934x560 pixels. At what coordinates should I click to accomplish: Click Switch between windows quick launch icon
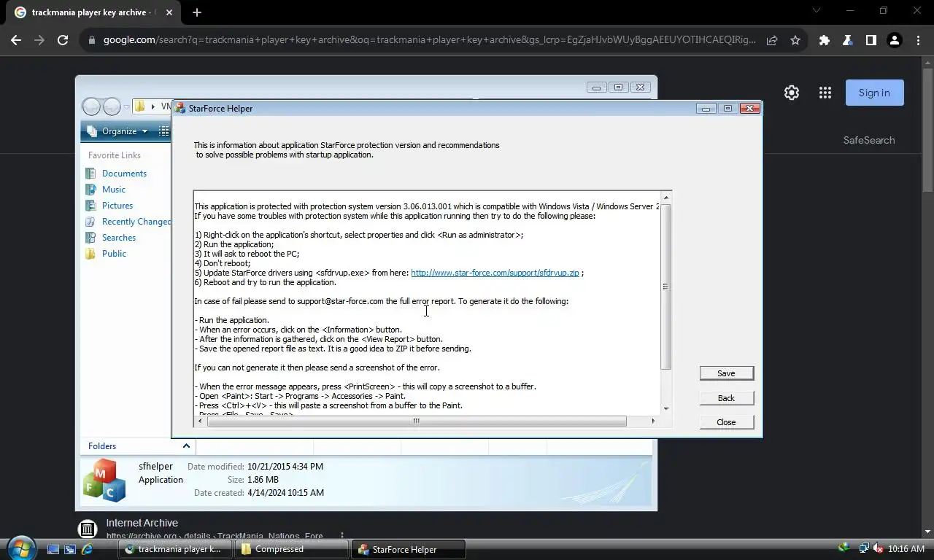pos(70,549)
